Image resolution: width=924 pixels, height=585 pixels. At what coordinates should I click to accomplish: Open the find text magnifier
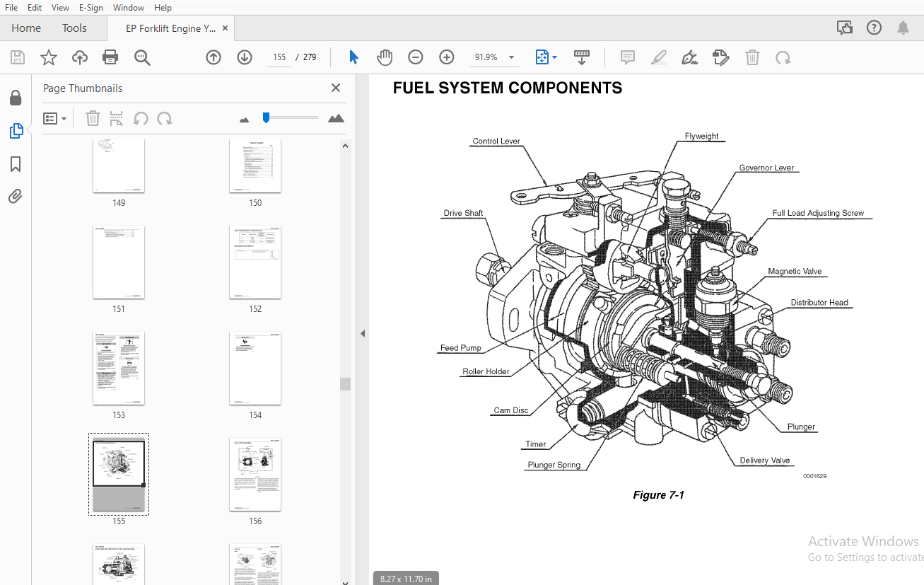point(142,57)
